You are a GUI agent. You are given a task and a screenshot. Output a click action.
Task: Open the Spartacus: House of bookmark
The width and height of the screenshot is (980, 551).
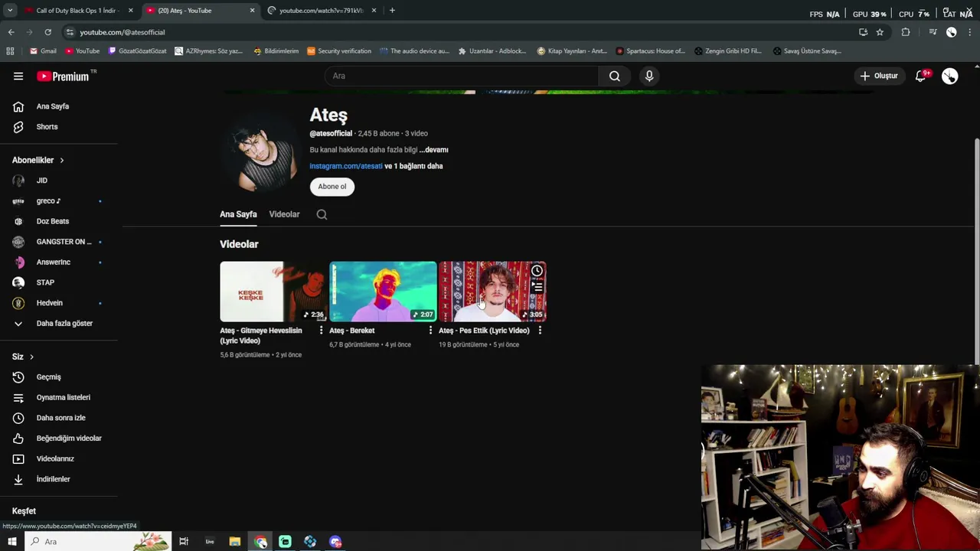click(x=651, y=51)
